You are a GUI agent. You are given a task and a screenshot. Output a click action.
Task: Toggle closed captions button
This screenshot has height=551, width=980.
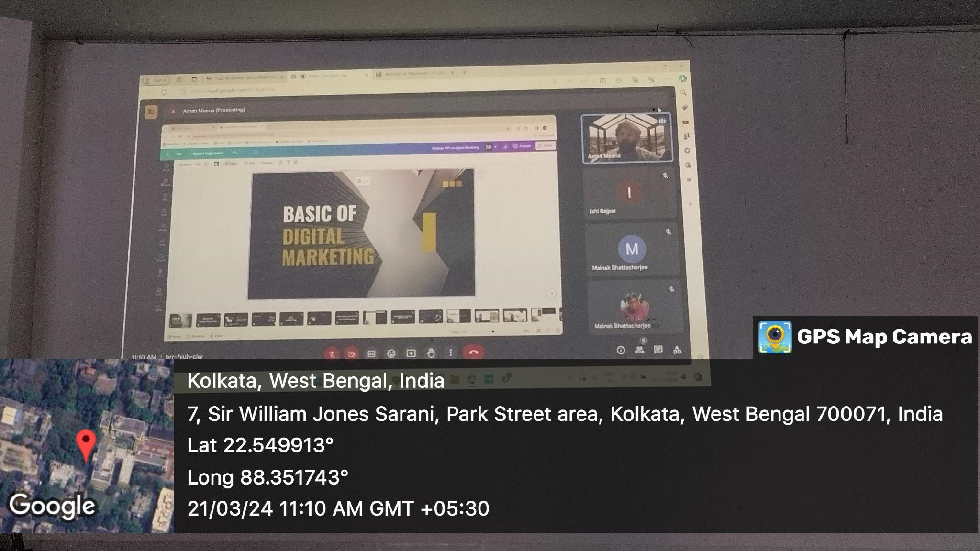tap(371, 354)
